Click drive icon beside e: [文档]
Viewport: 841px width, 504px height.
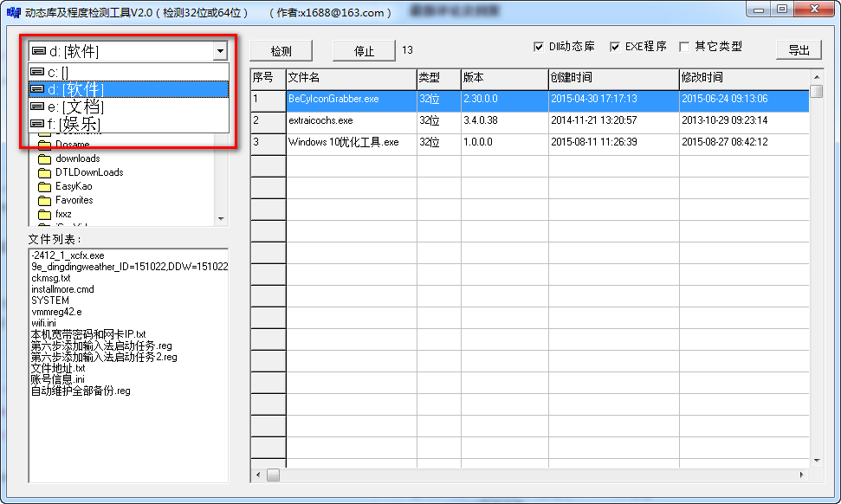coord(37,107)
